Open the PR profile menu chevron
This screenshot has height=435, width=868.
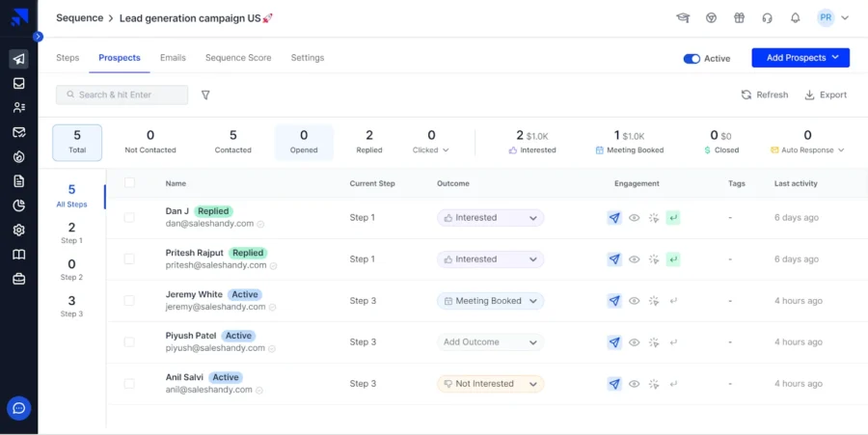tap(845, 17)
